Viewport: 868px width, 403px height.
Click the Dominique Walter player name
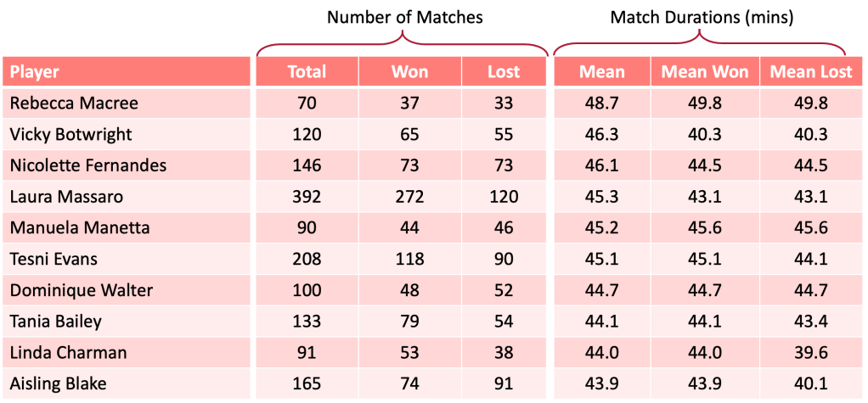pyautogui.click(x=82, y=290)
